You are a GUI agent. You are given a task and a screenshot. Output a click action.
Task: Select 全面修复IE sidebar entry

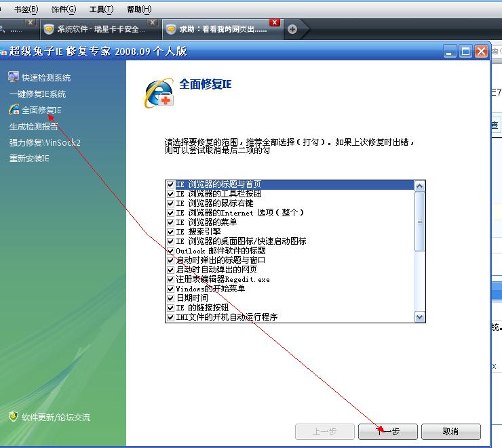pos(41,110)
